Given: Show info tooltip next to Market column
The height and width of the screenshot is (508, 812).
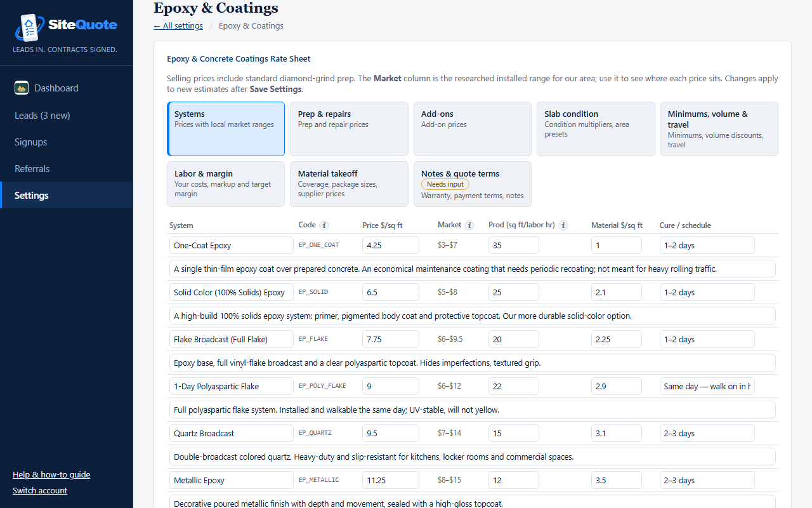Looking at the screenshot, I should tap(469, 225).
